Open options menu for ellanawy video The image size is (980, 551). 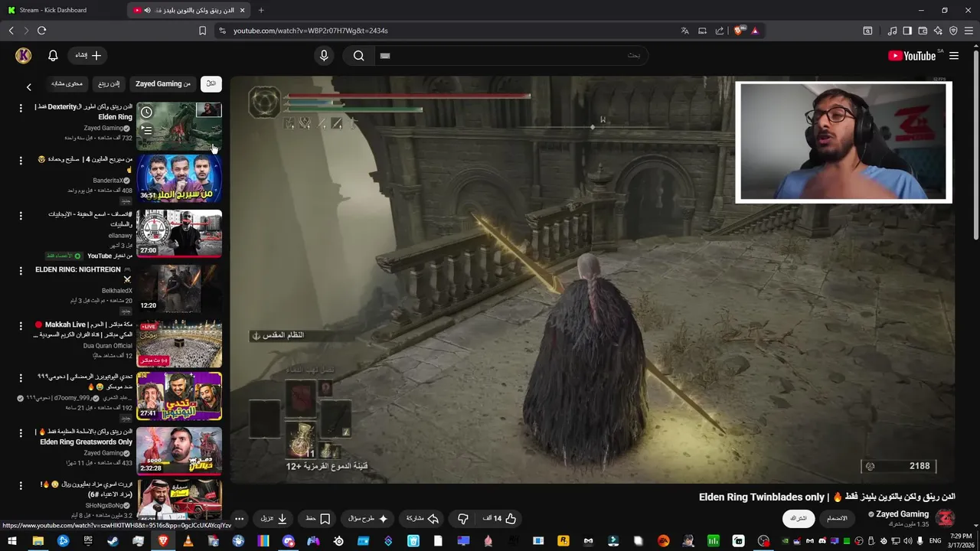[21, 215]
